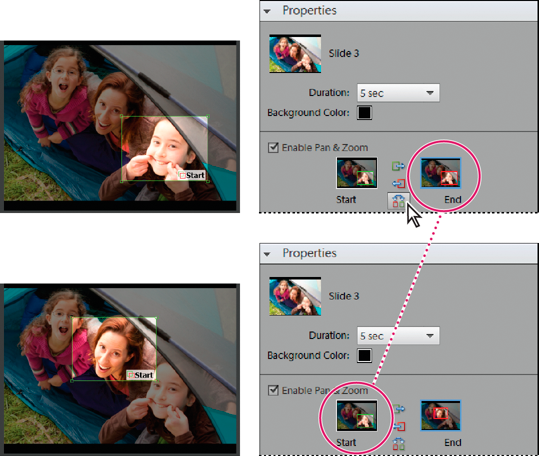This screenshot has width=539, height=456.
Task: Click green copy-start-to-end arrow icon in upper panel
Action: (398, 167)
